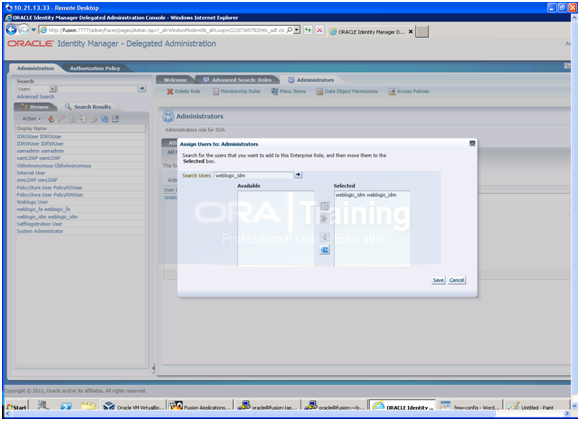Click the blue duplicate icon in the left toolbar
Screen dimensions: 580x421
105,119
